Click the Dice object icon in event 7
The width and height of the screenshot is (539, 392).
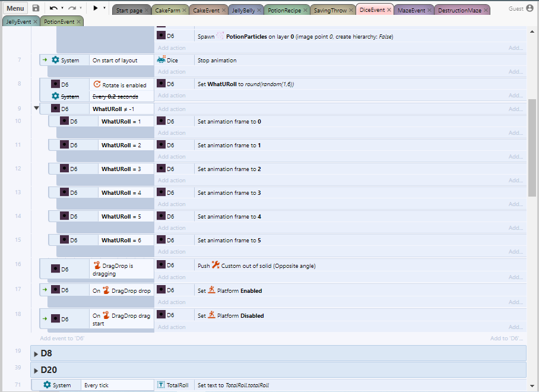pyautogui.click(x=161, y=59)
